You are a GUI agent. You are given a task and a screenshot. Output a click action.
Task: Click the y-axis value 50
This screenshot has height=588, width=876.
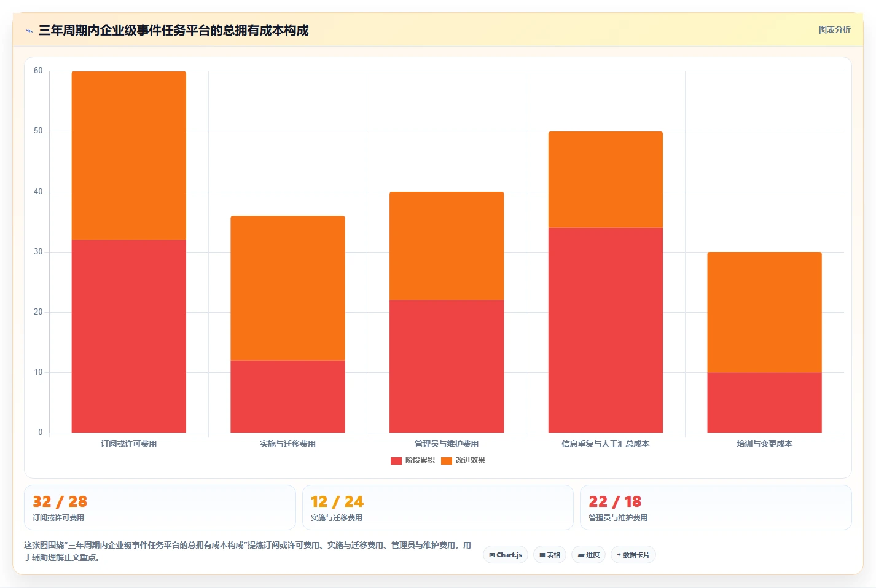click(x=38, y=131)
